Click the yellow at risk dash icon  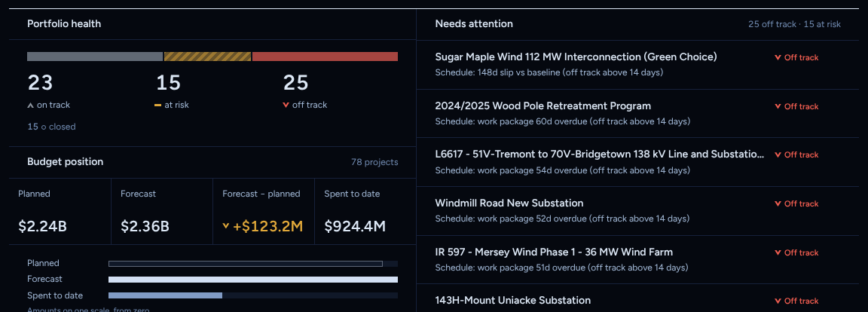157,105
